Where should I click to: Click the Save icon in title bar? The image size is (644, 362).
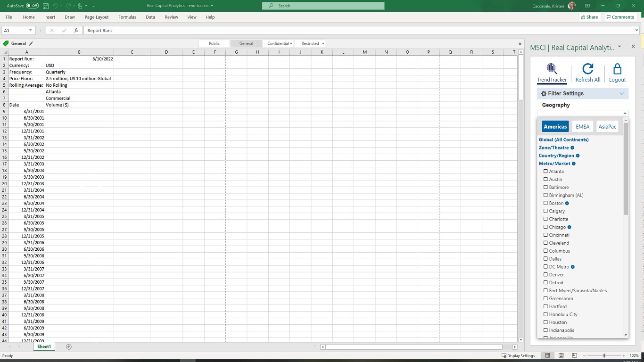coord(46,6)
